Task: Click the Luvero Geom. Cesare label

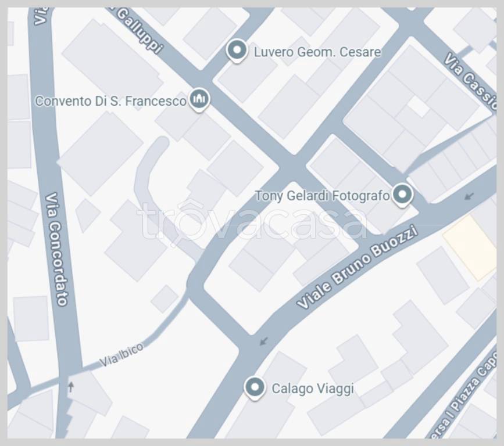Action: point(317,52)
